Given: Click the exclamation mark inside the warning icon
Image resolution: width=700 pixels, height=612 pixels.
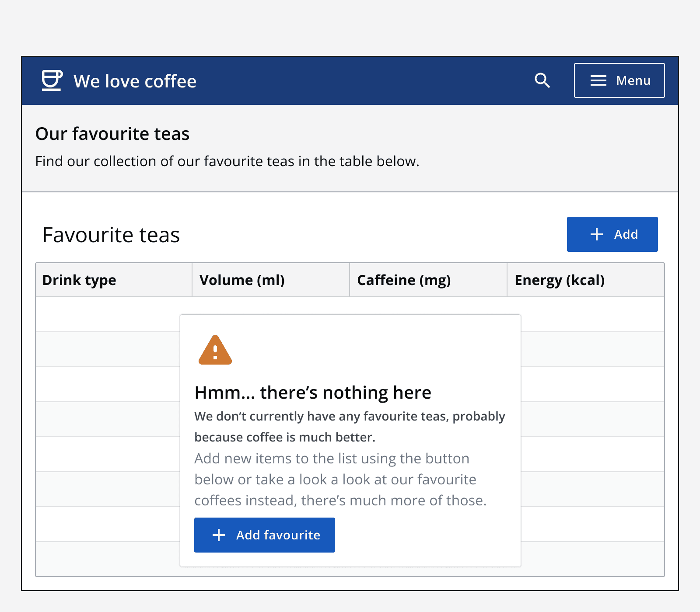Looking at the screenshot, I should click(215, 353).
